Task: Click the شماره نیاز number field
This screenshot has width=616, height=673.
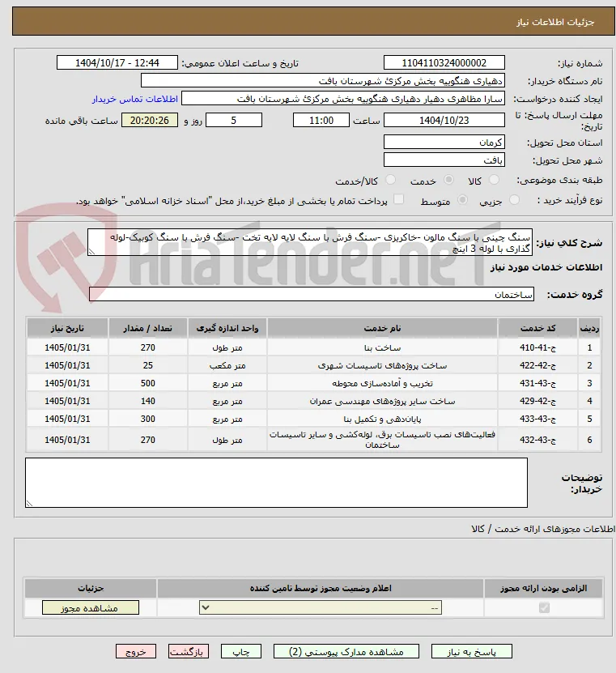Action: pyautogui.click(x=444, y=62)
